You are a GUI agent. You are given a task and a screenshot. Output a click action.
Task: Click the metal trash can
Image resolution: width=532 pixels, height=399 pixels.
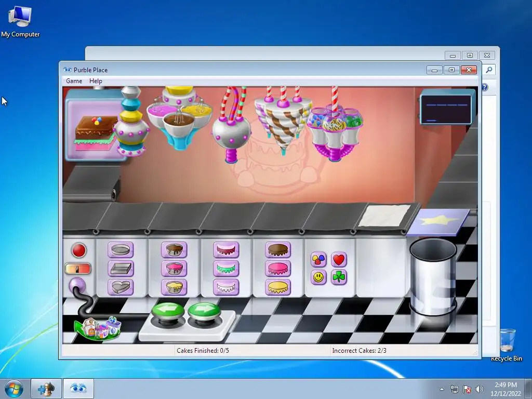pos(433,276)
